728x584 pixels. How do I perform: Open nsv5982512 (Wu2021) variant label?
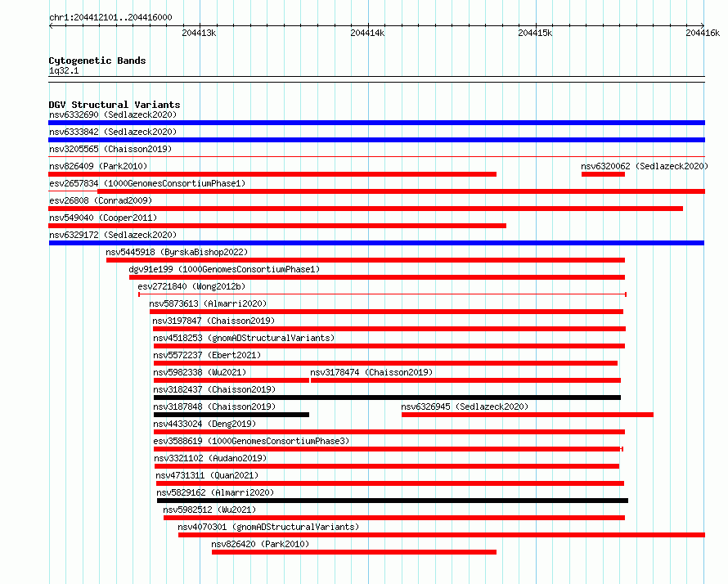point(209,510)
